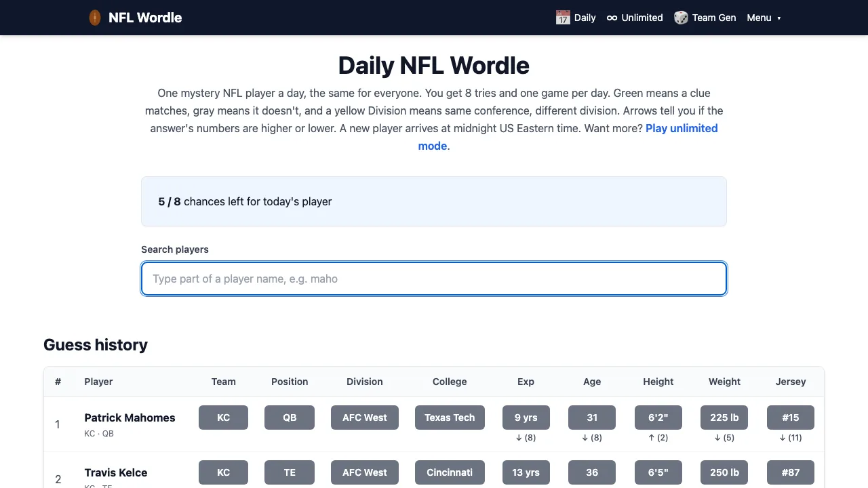This screenshot has height=488, width=868.
Task: Click the 6'2" height badge
Action: pyautogui.click(x=658, y=418)
